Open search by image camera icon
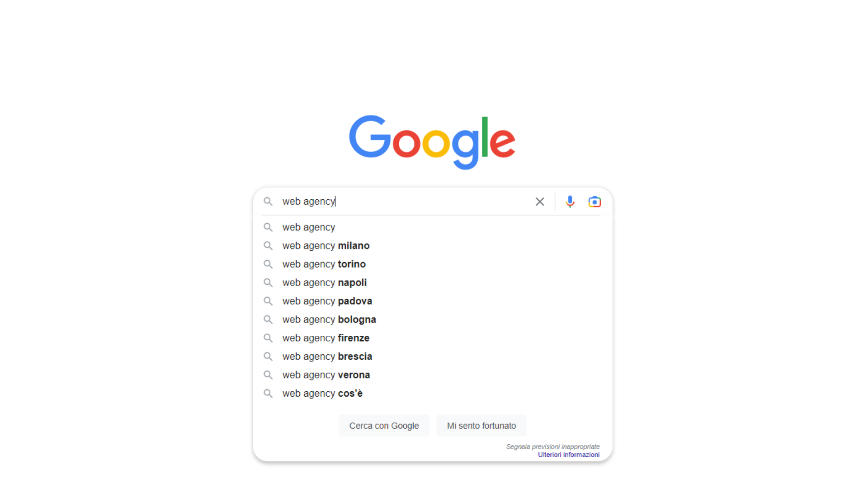This screenshot has width=868, height=488. (594, 202)
